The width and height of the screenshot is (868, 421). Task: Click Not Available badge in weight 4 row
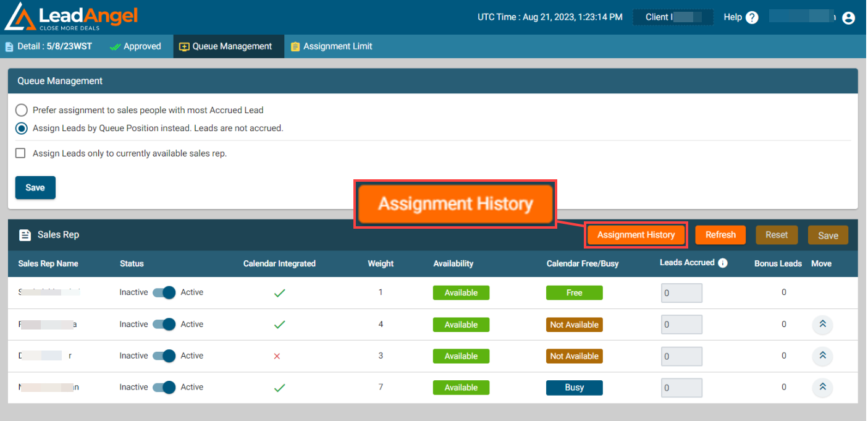(x=574, y=325)
